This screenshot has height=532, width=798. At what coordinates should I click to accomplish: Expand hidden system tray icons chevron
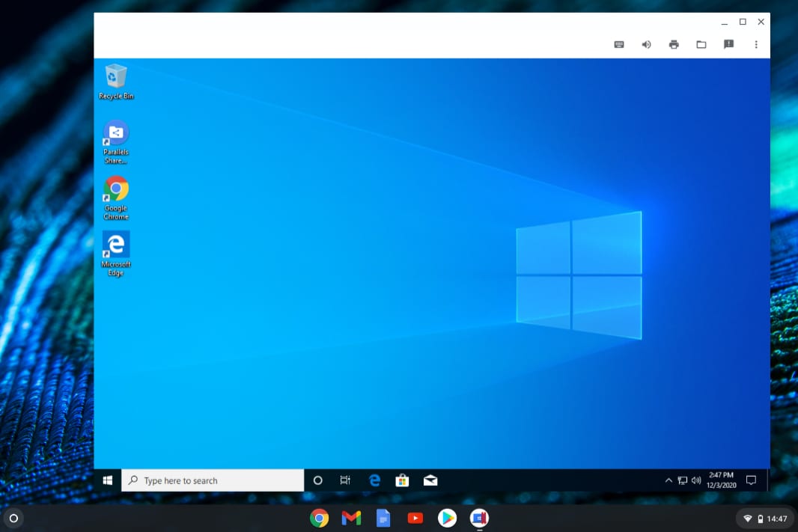click(668, 480)
